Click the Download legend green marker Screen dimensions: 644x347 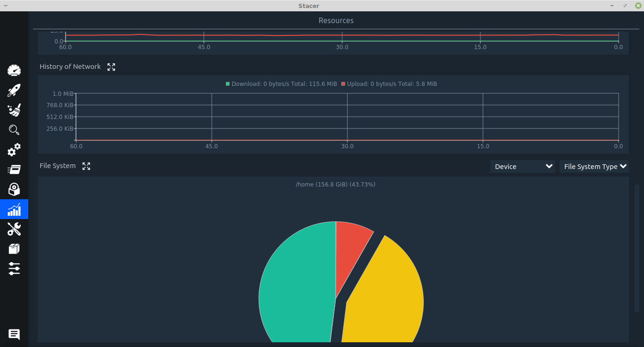[228, 84]
